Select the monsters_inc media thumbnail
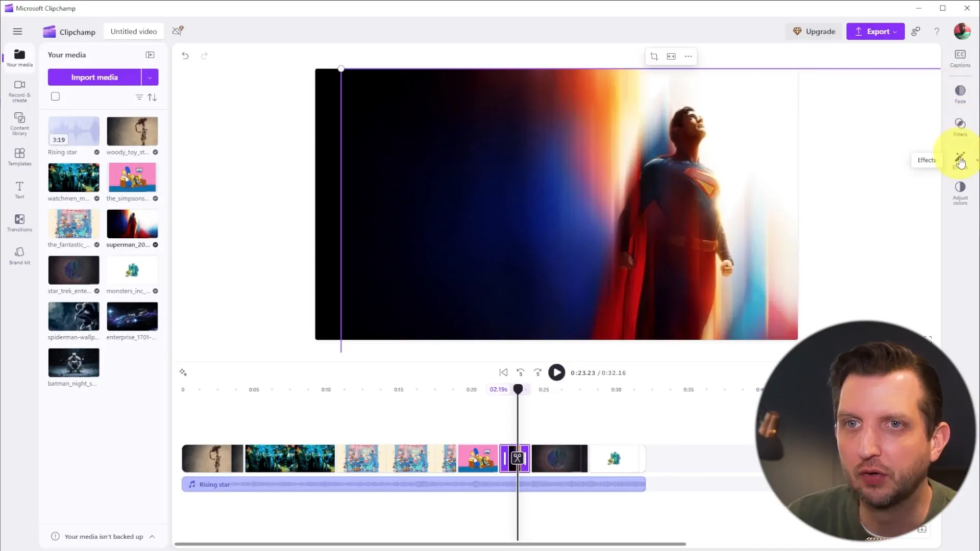Screen dimensions: 980x551 coord(132,270)
